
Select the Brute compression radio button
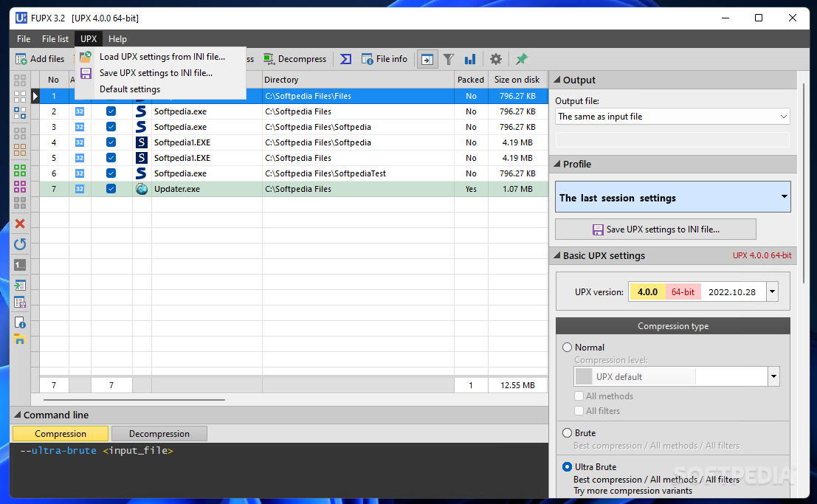pyautogui.click(x=568, y=433)
